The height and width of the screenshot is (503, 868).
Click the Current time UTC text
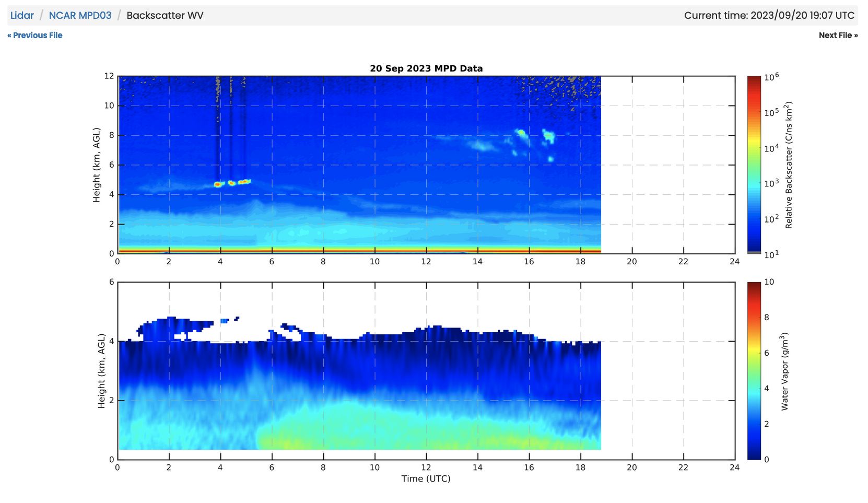(769, 15)
